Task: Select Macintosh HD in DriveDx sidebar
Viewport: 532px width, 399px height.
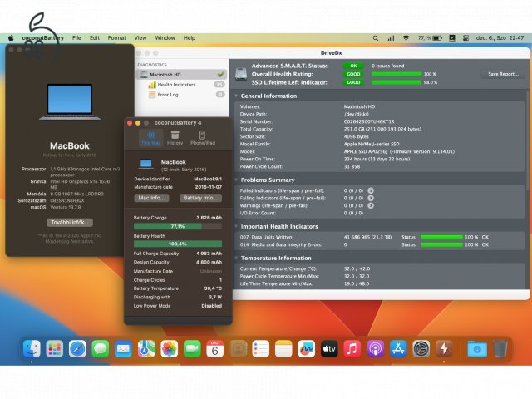Action: [182, 74]
